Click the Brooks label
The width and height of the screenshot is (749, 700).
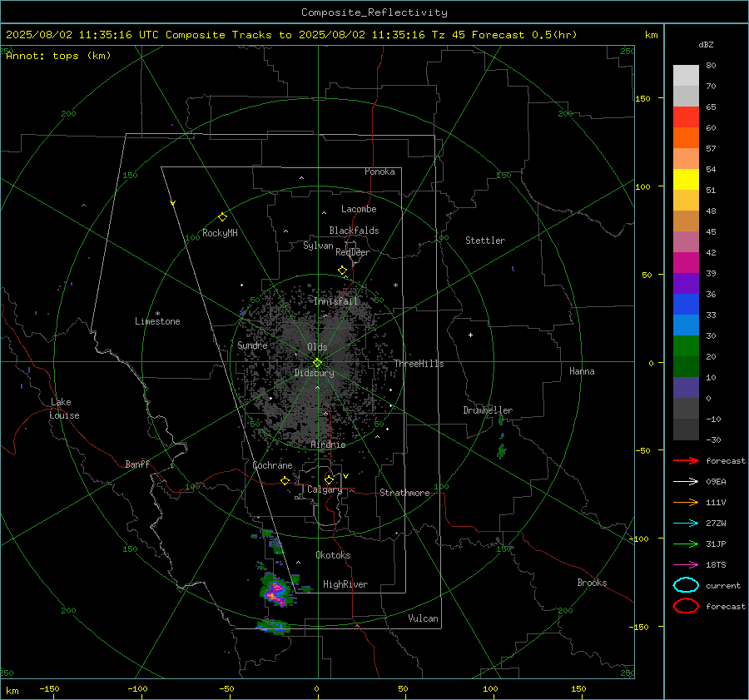(x=592, y=583)
